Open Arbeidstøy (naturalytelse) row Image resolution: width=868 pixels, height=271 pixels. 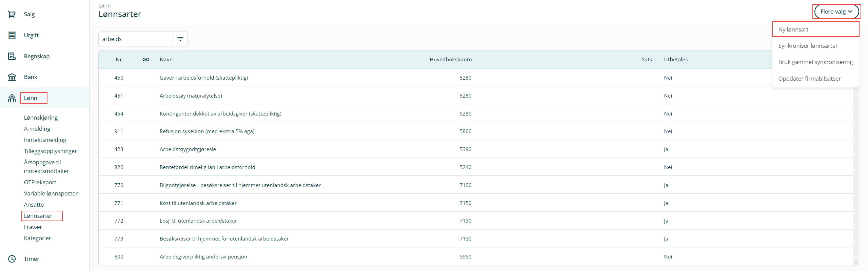click(x=476, y=96)
